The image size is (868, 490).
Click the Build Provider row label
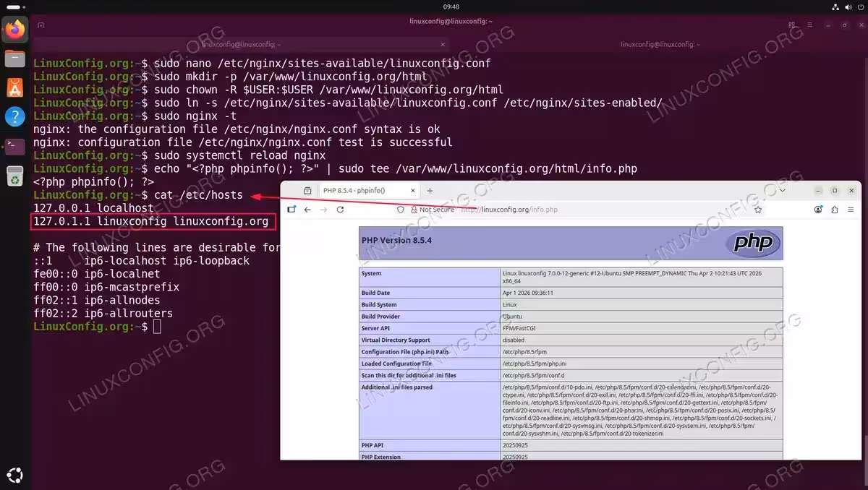pos(380,316)
